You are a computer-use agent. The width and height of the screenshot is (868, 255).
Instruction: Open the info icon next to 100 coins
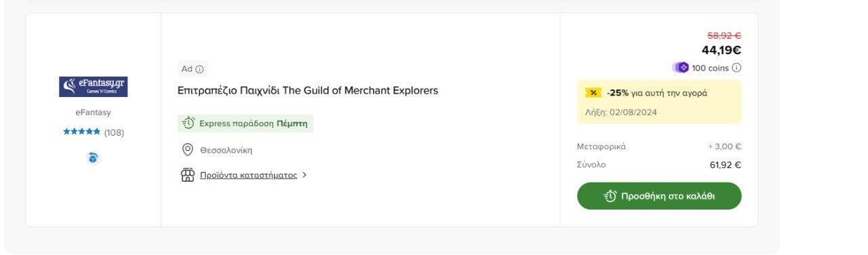[x=736, y=68]
